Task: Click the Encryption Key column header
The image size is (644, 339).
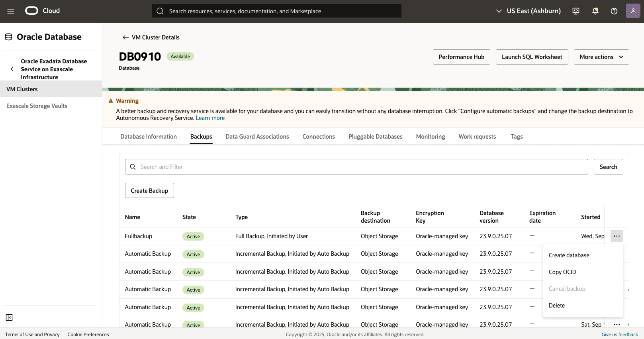Action: click(430, 217)
